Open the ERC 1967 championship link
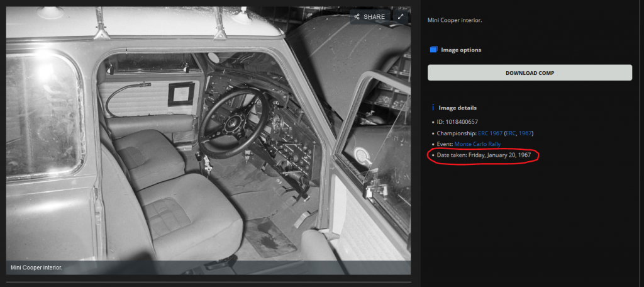644x287 pixels. (x=491, y=133)
